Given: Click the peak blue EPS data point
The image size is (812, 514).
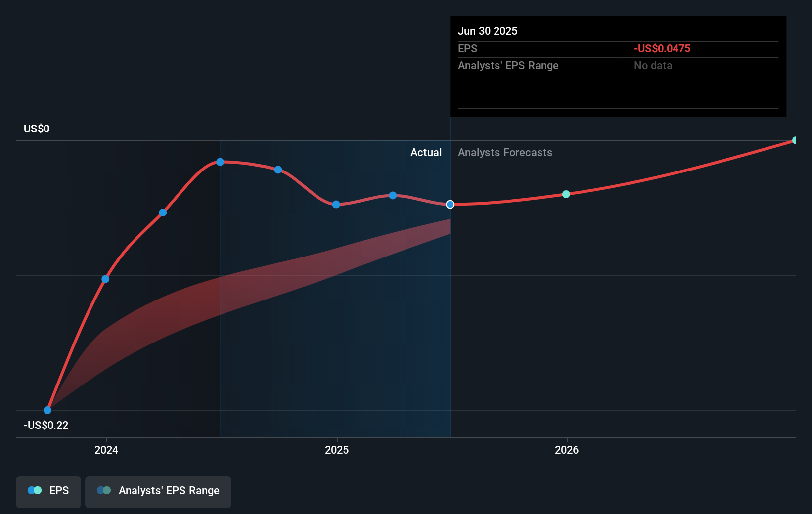Looking at the screenshot, I should [x=220, y=162].
